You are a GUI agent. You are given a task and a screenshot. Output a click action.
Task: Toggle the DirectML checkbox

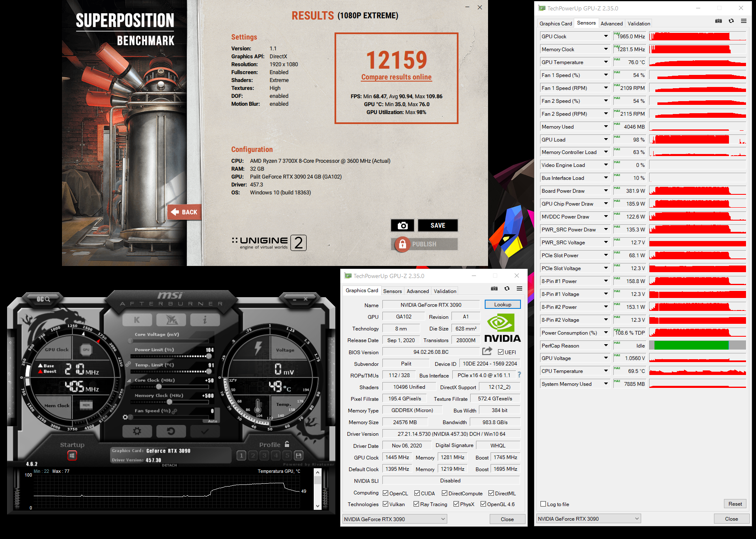(x=491, y=493)
